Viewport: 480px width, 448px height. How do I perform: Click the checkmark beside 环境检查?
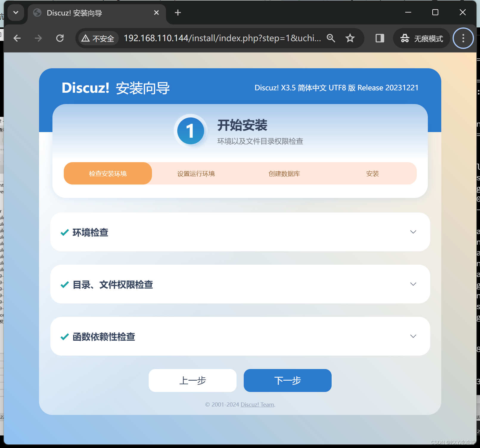(65, 232)
